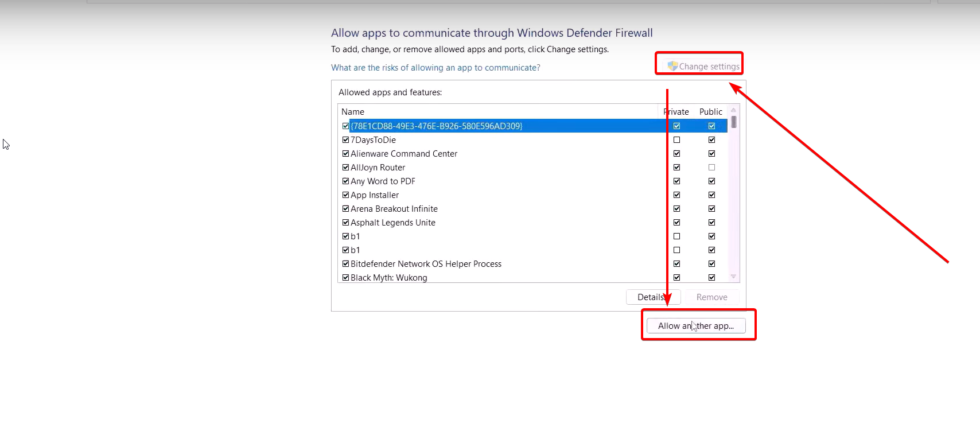
Task: Uncheck Public for Any Word to PDF
Action: pos(711,181)
